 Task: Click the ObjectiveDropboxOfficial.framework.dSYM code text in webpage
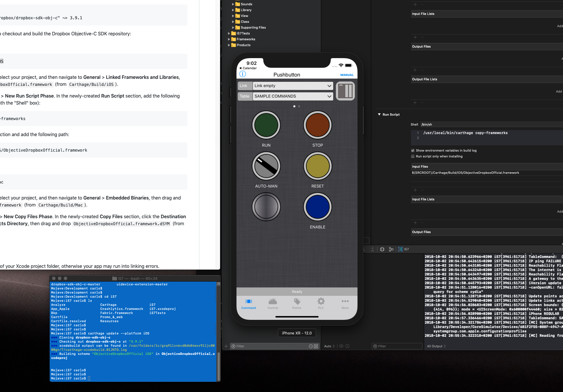tap(122, 224)
